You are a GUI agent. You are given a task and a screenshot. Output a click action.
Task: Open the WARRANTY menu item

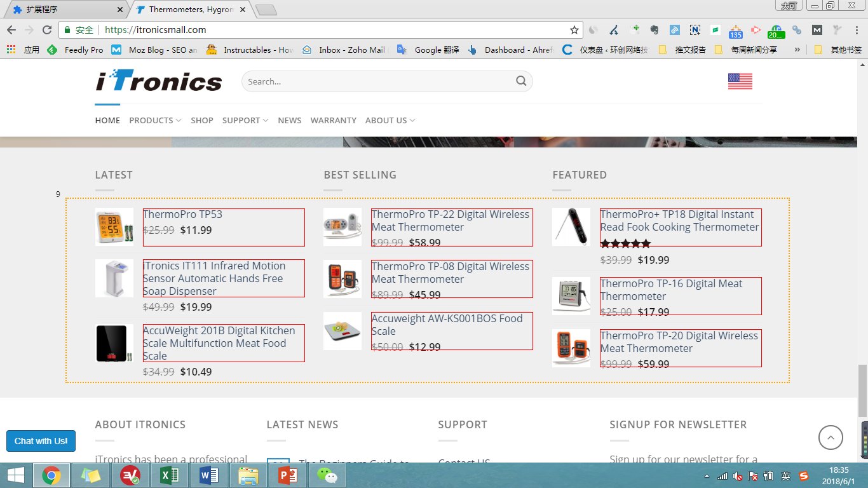click(333, 120)
